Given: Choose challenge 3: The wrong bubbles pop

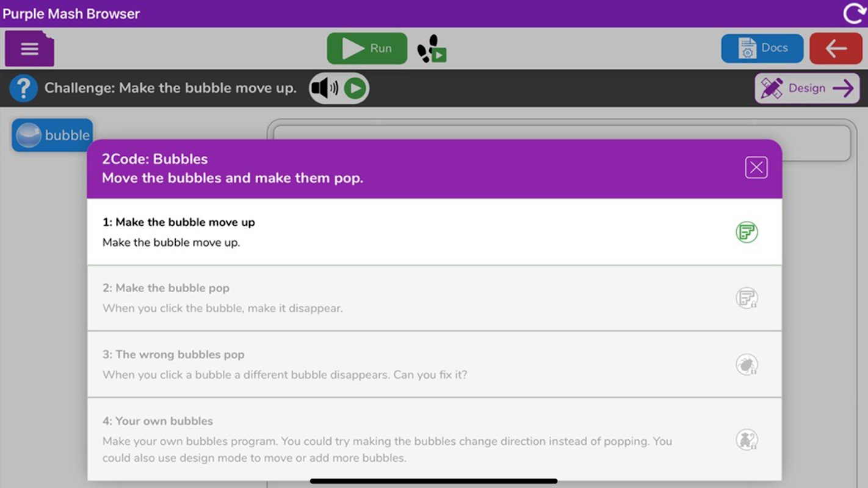Looking at the screenshot, I should 434,364.
